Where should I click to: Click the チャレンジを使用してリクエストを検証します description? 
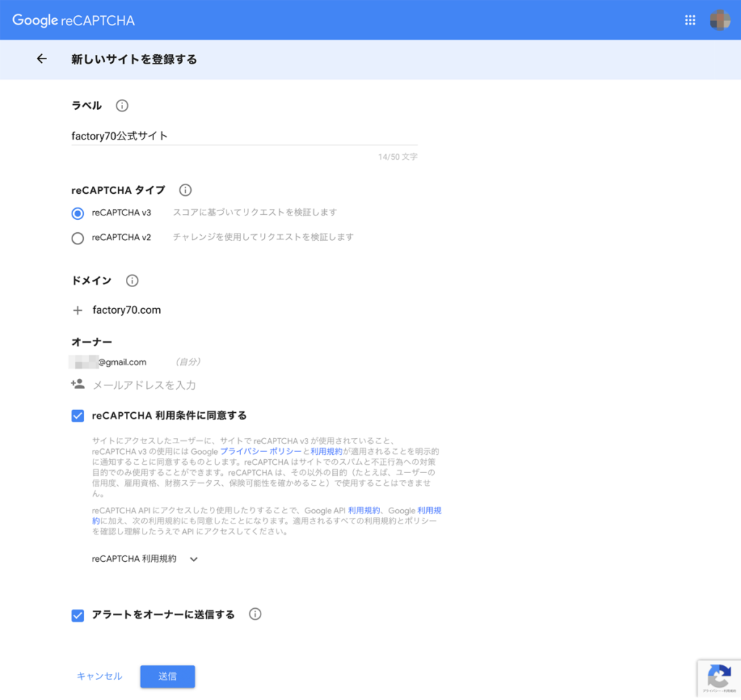coord(263,237)
